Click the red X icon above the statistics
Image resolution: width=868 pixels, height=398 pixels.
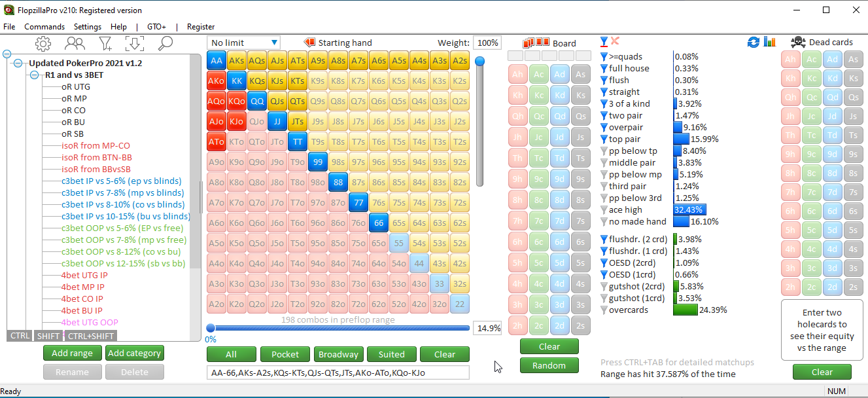(x=615, y=41)
